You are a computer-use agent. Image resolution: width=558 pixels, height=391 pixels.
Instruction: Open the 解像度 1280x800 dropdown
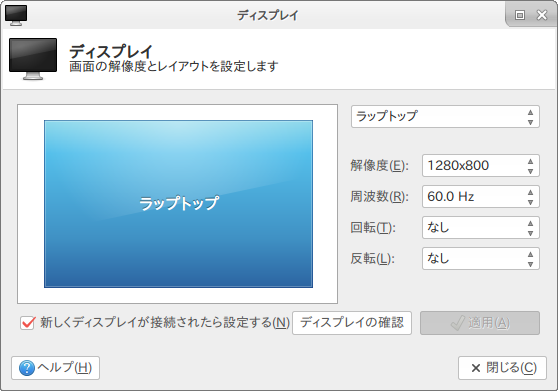481,165
